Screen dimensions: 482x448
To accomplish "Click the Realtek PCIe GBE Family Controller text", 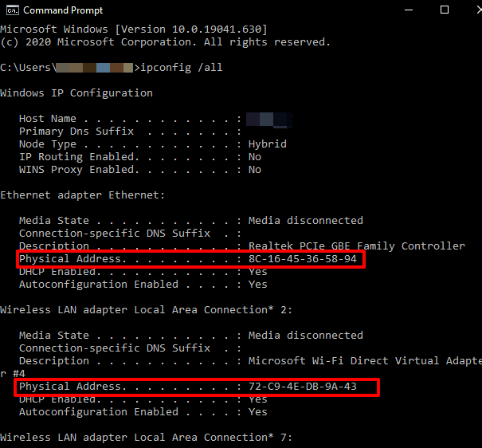I will tap(356, 246).
